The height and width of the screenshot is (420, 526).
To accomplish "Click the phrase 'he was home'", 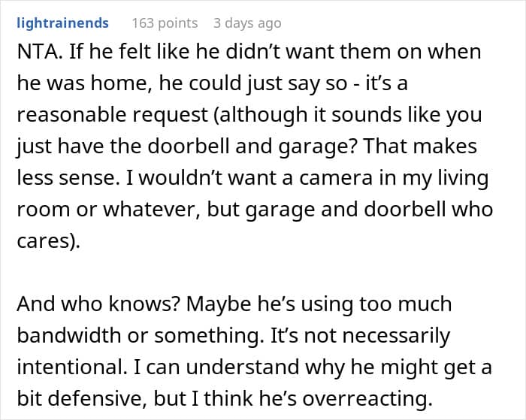I will (x=73, y=83).
